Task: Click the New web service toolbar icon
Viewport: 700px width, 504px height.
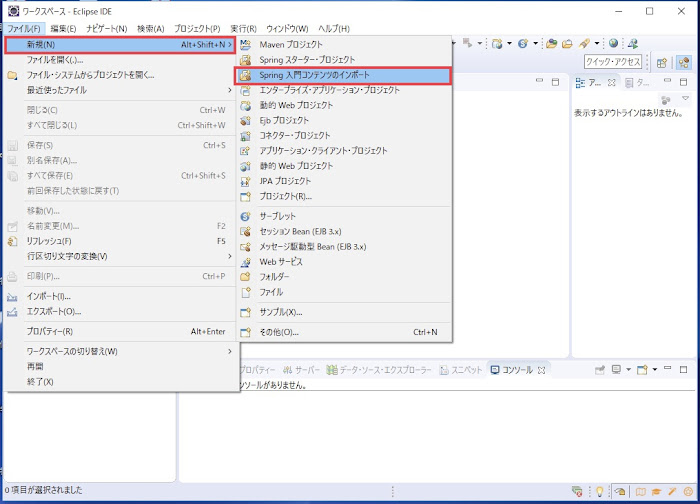Action: click(497, 43)
